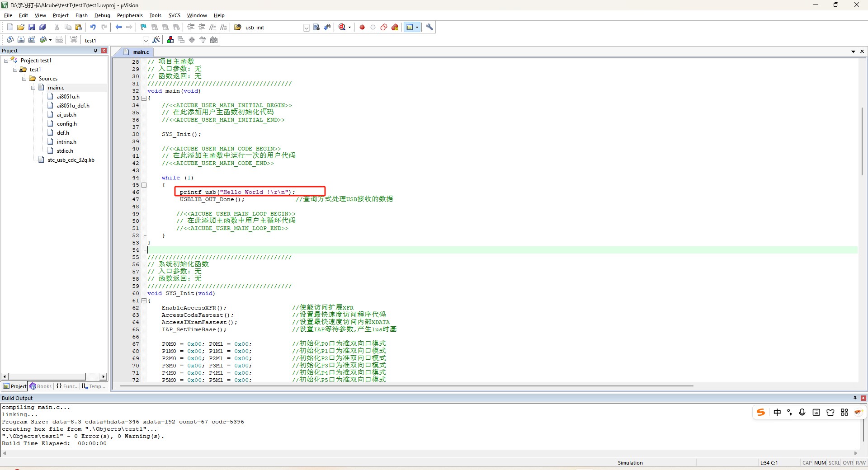Image resolution: width=868 pixels, height=470 pixels.
Task: Open the find text dropdown showing usb_init
Action: click(306, 28)
